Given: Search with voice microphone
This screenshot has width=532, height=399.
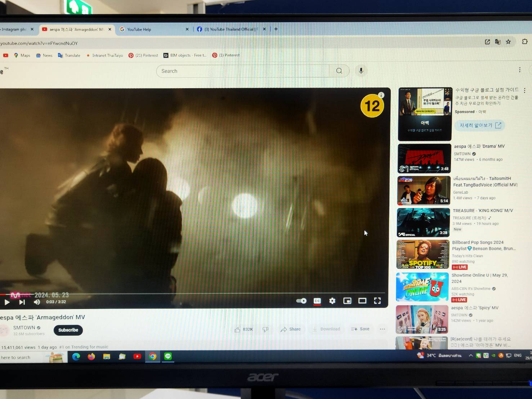Looking at the screenshot, I should 361,71.
